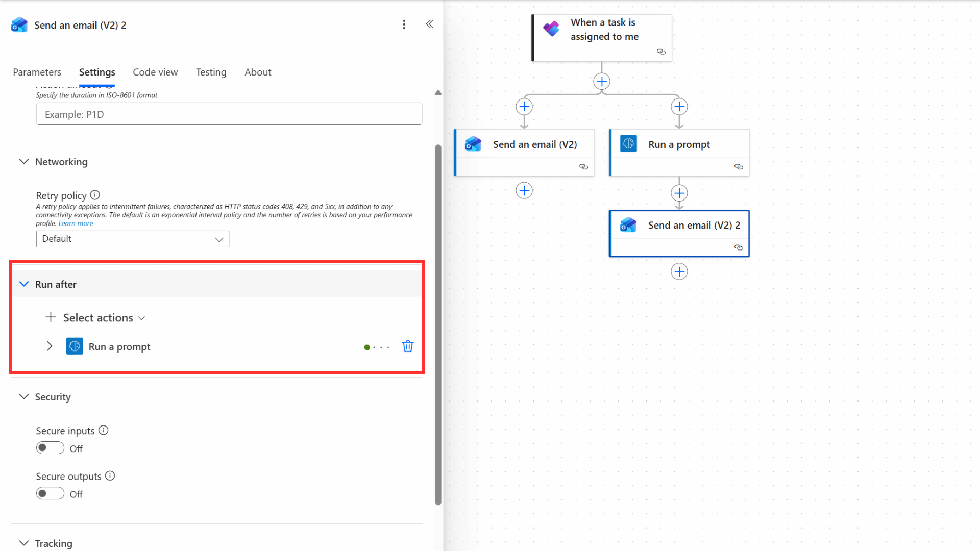
Task: Open the Select actions picker
Action: (x=95, y=317)
